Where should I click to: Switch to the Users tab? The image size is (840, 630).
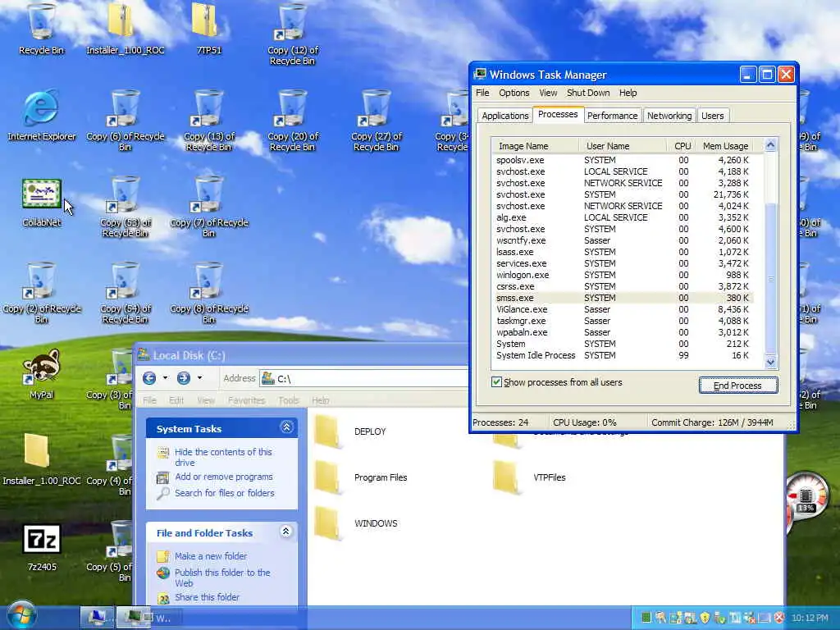click(713, 116)
